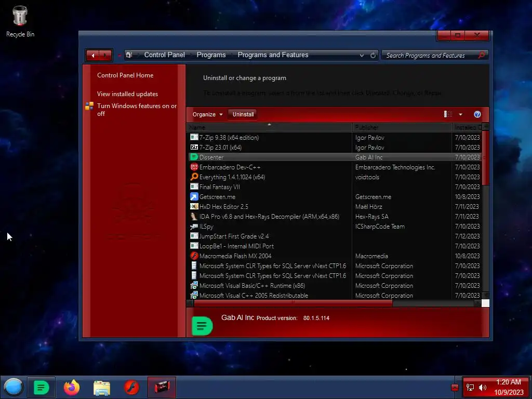Open File Explorer from the taskbar
Image resolution: width=532 pixels, height=399 pixels.
[x=101, y=388]
